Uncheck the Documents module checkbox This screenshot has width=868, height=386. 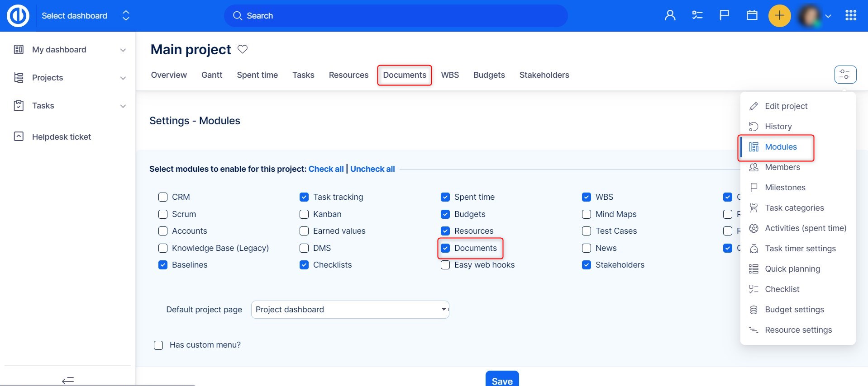pos(445,248)
